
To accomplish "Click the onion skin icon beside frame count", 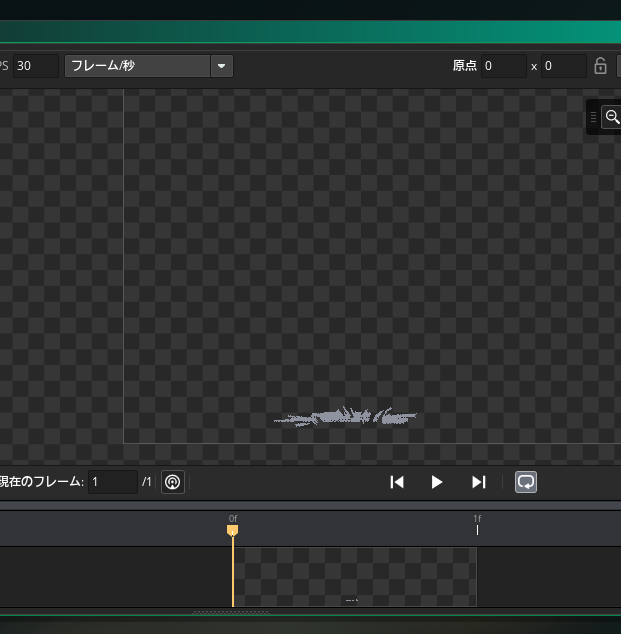I will 172,482.
